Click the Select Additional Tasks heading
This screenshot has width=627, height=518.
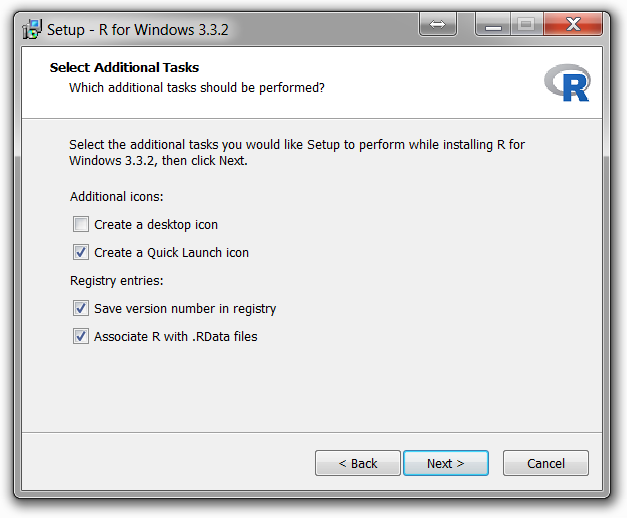[124, 68]
